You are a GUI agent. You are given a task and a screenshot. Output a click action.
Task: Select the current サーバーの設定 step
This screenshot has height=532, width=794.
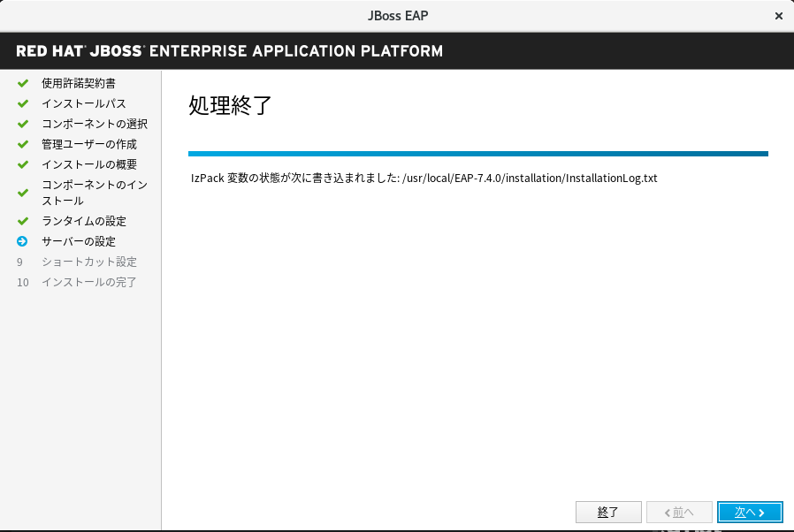tap(79, 241)
